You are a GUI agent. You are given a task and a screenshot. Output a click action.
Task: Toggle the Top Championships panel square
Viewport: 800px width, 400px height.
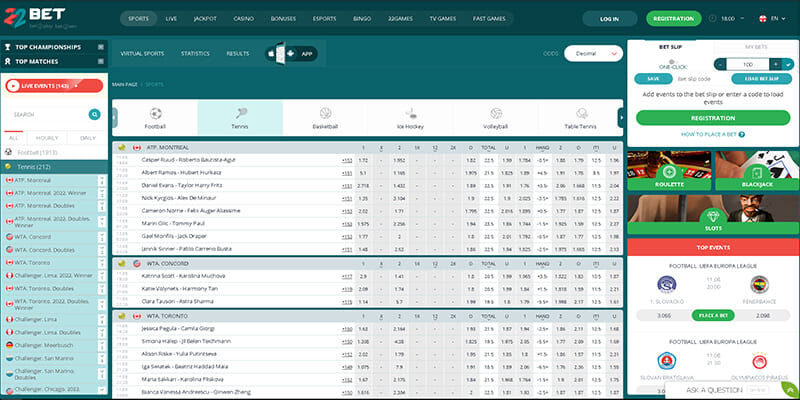click(101, 47)
